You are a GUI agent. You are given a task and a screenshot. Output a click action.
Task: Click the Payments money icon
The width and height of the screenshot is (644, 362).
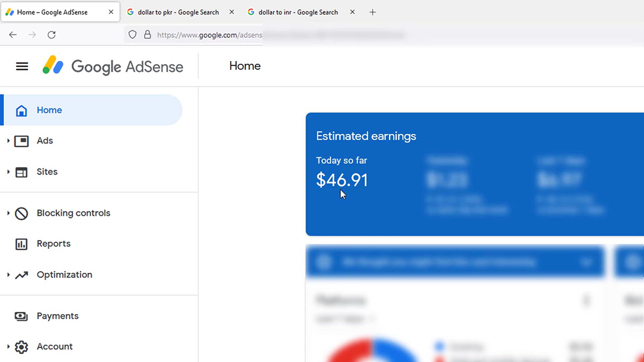[x=21, y=316]
